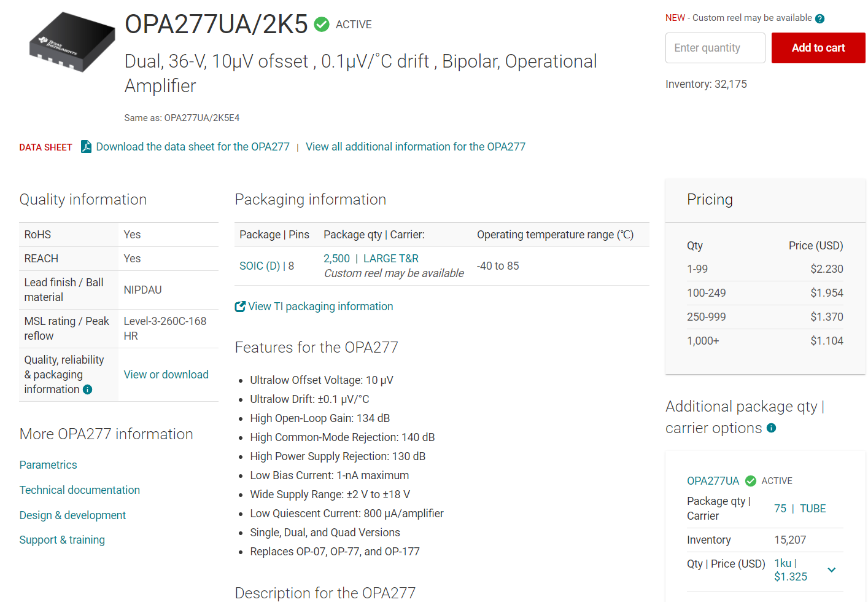868x602 pixels.
Task: Open the custom reel help question icon
Action: tap(820, 18)
